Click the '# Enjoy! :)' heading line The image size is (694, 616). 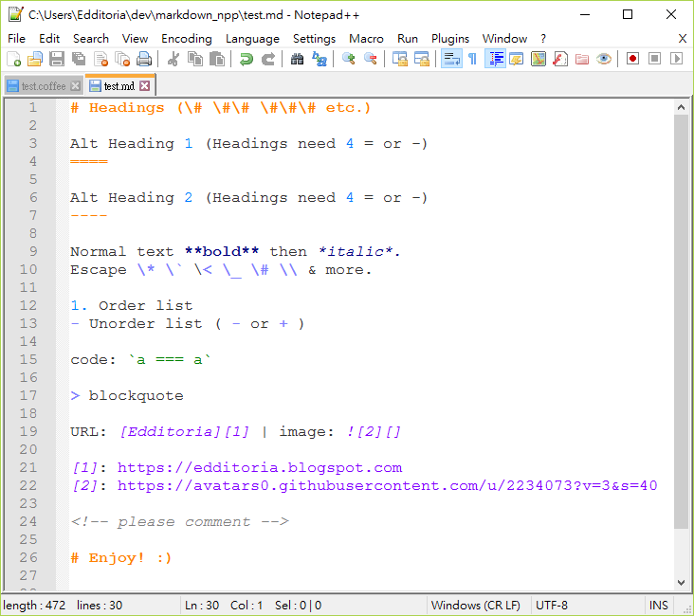[x=120, y=557]
